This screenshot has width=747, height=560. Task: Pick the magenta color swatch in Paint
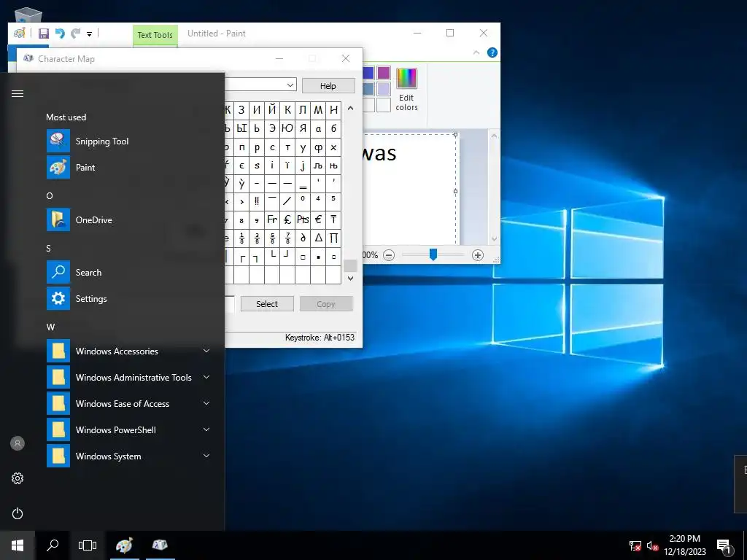coord(384,73)
